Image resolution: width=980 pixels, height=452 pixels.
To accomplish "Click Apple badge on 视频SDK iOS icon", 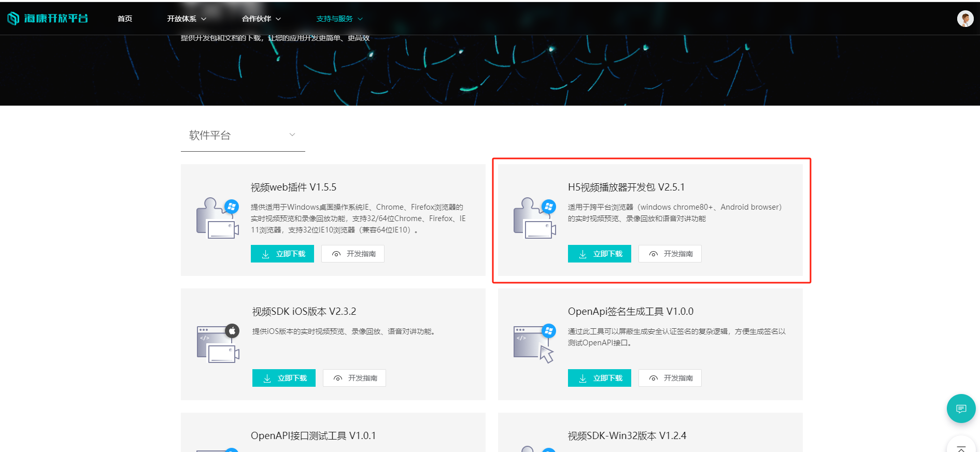I will point(232,331).
